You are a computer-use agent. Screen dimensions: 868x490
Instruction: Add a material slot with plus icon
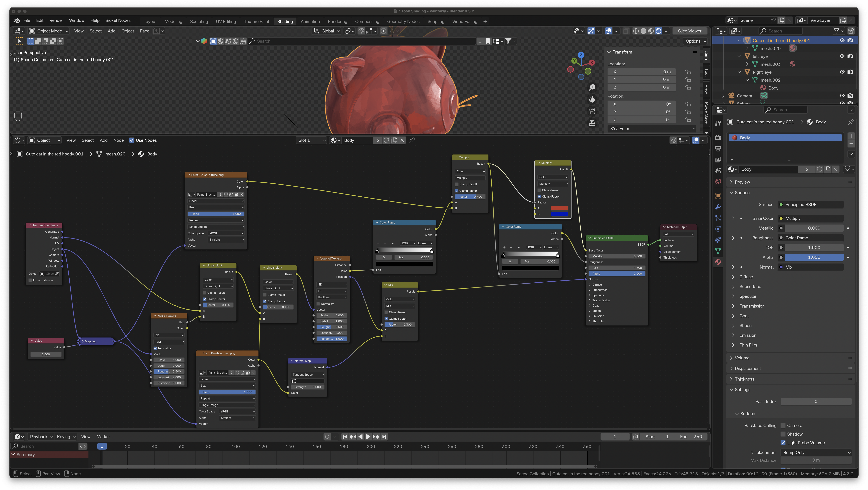(851, 136)
